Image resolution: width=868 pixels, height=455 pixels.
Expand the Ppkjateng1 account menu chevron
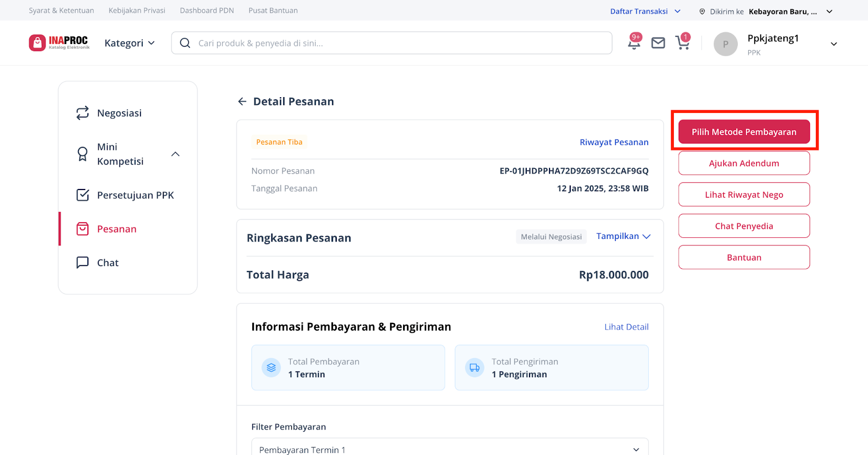(x=834, y=44)
